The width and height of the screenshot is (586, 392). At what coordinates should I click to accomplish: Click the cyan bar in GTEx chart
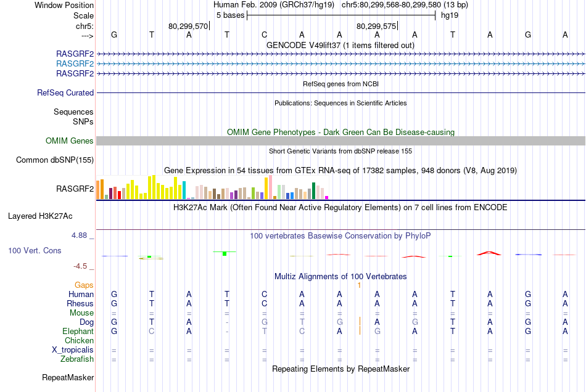pyautogui.click(x=184, y=190)
